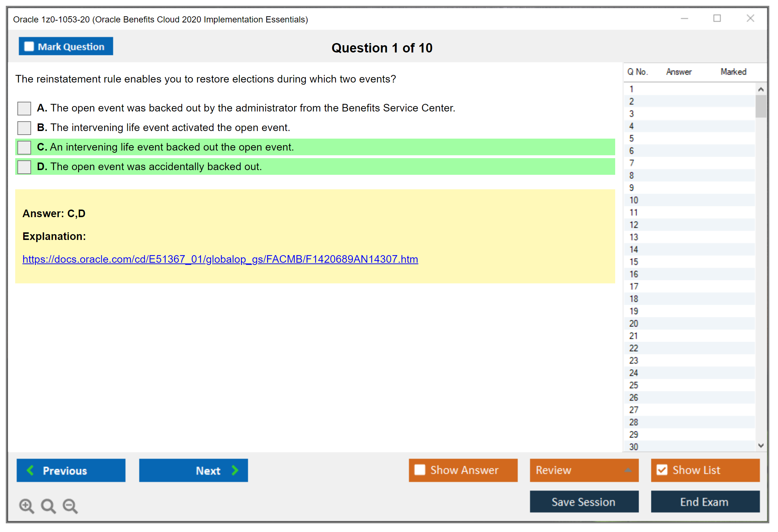Screen dimensions: 778x532
Task: Click the zoom in magnifier icon
Action: [26, 506]
